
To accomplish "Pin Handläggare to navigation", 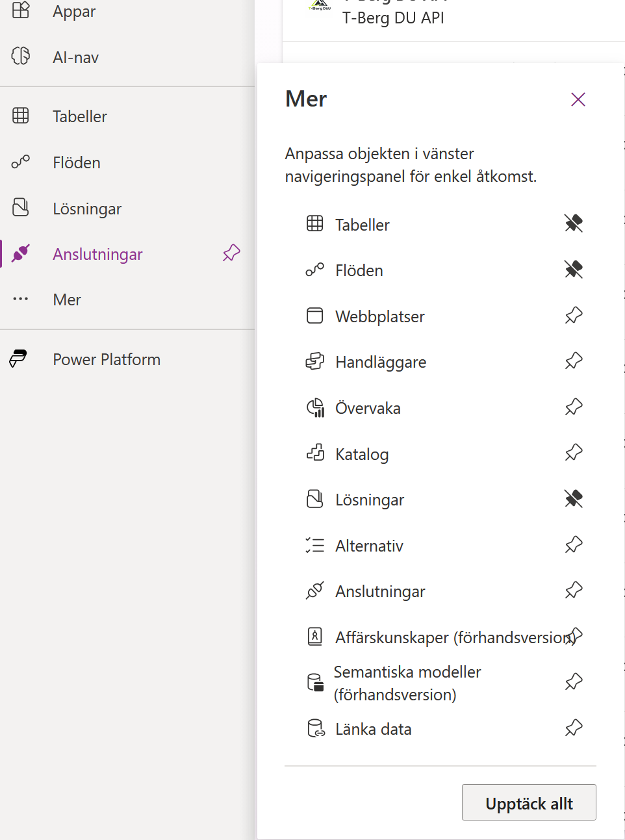I will coord(574,361).
